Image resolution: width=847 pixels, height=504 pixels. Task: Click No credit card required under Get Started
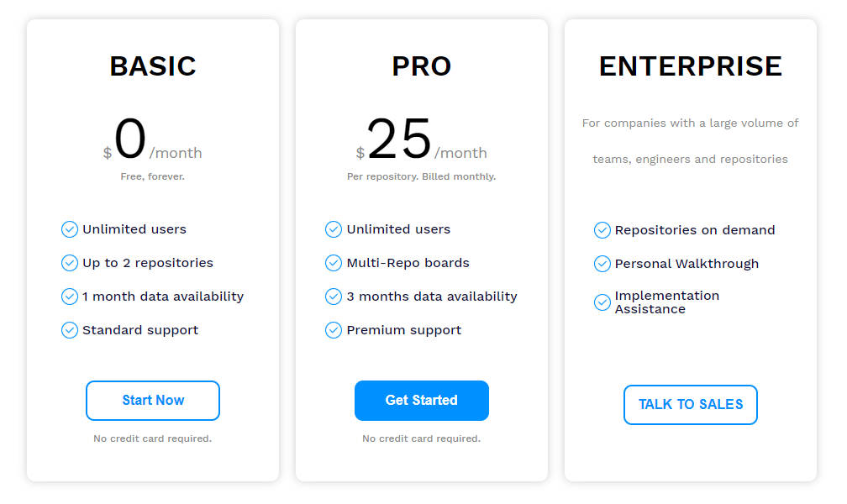[421, 438]
